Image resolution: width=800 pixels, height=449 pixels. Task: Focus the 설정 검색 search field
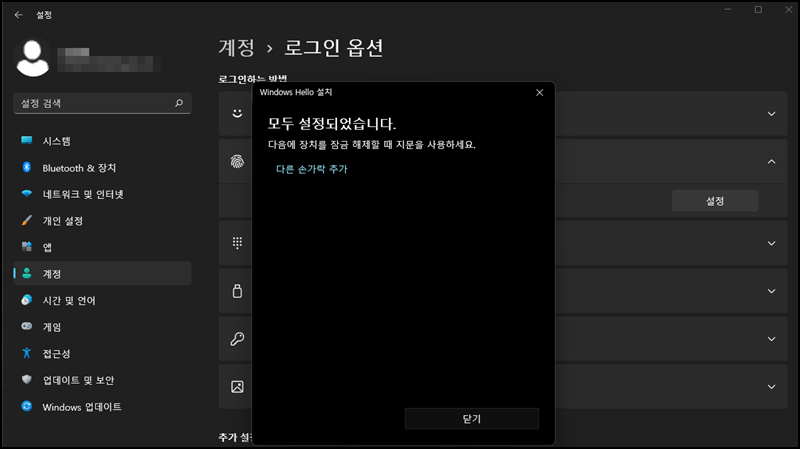click(x=102, y=103)
